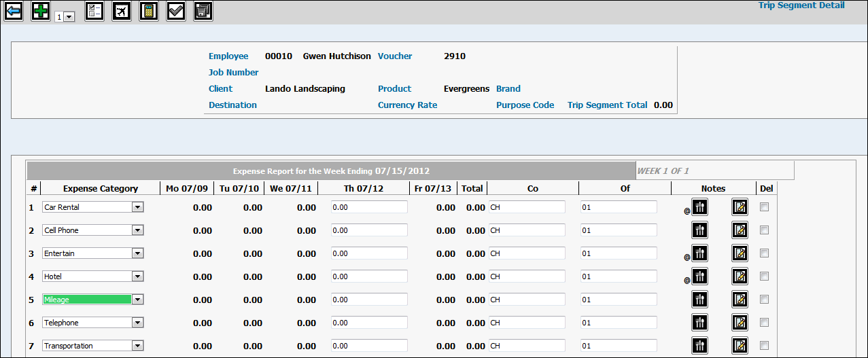Edit notes for the Hotel row
The height and width of the screenshot is (358, 868).
coord(740,276)
